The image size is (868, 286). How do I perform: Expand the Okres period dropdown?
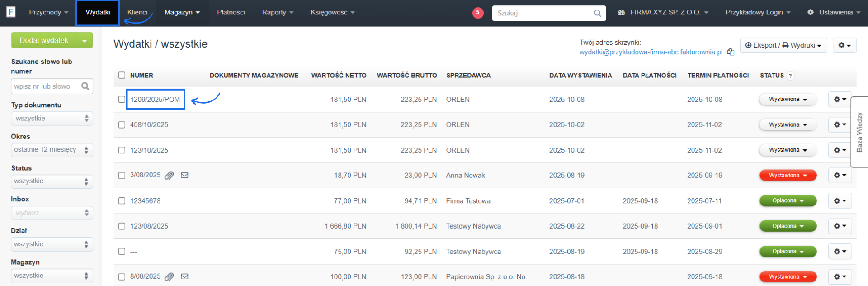click(52, 150)
